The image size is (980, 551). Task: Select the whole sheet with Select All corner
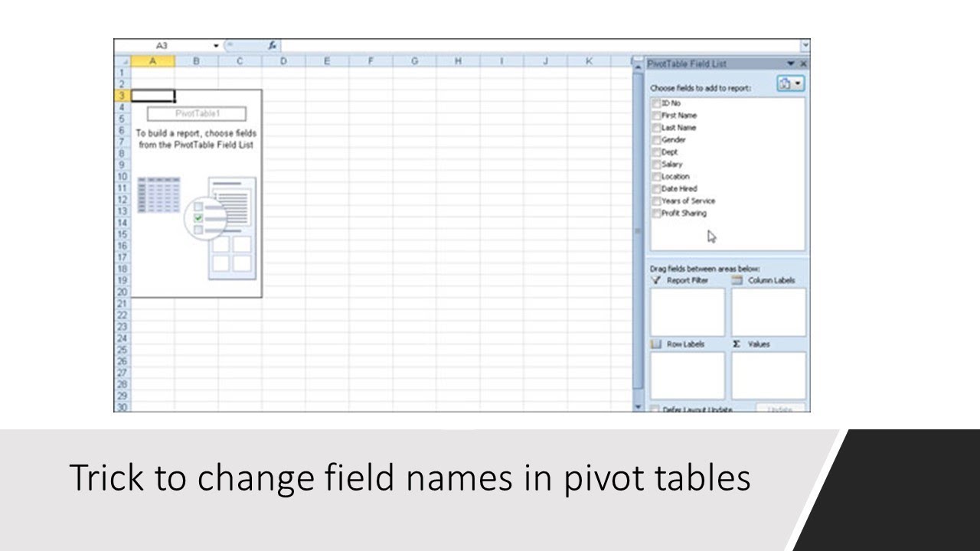tap(122, 61)
